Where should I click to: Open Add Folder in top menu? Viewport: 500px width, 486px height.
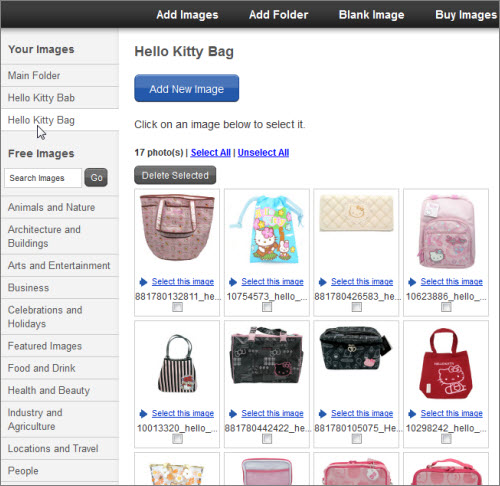[279, 15]
